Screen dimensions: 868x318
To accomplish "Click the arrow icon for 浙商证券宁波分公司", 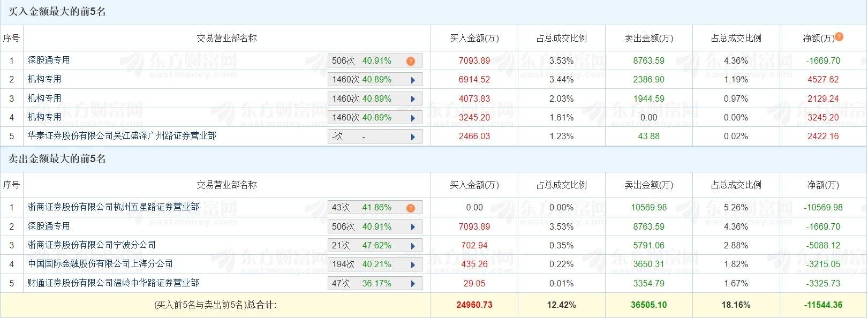I will tap(413, 245).
